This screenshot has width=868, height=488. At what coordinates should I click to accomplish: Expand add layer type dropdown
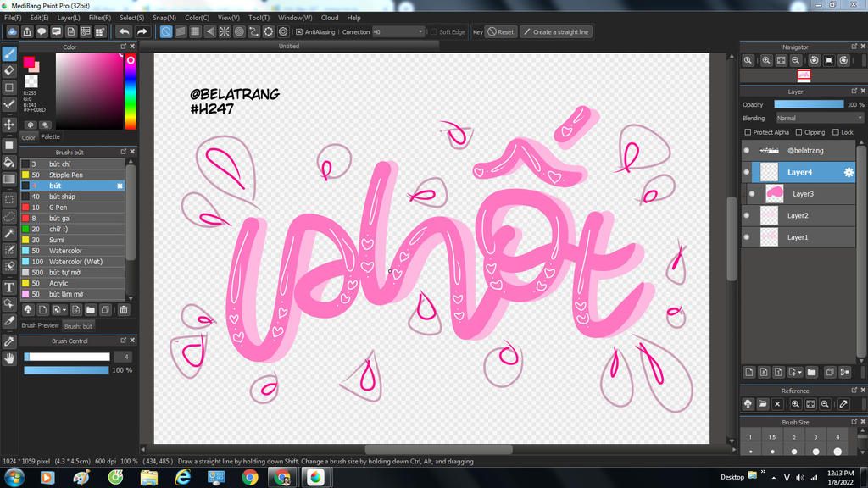(800, 373)
